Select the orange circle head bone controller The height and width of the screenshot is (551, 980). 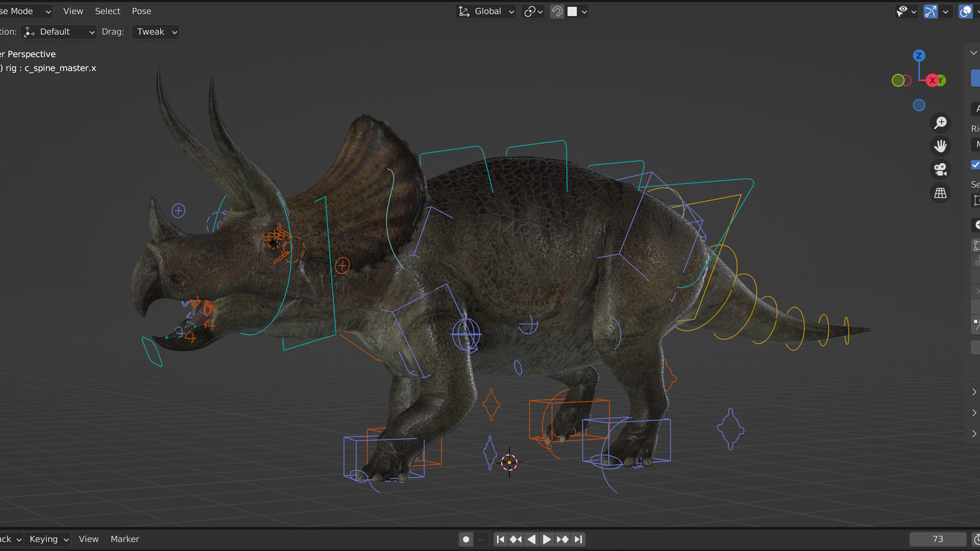[342, 265]
